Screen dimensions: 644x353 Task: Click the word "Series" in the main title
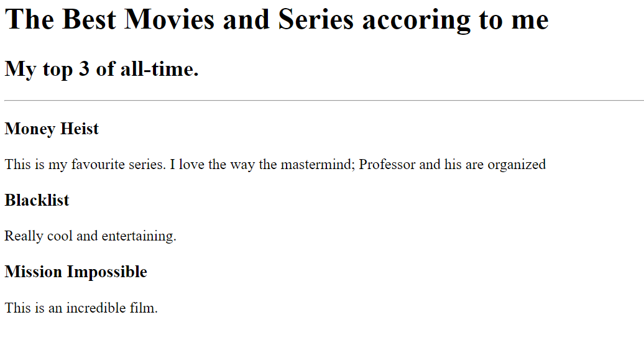(315, 19)
